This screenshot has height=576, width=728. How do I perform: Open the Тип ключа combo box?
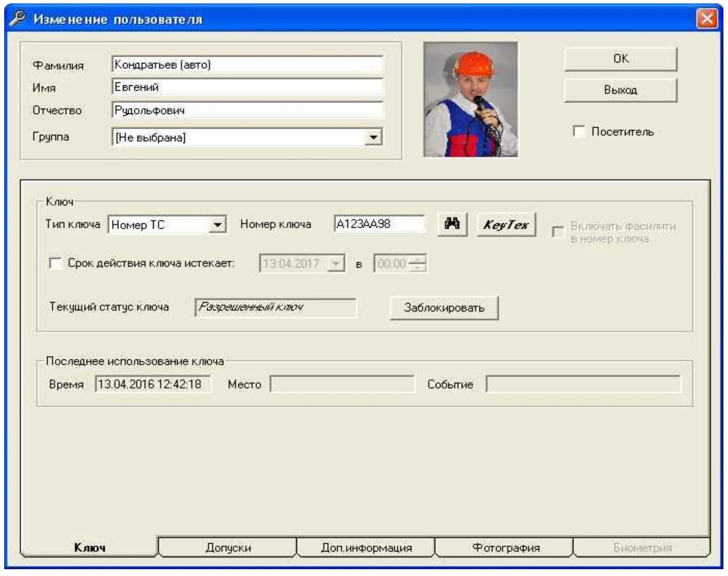coord(218,225)
